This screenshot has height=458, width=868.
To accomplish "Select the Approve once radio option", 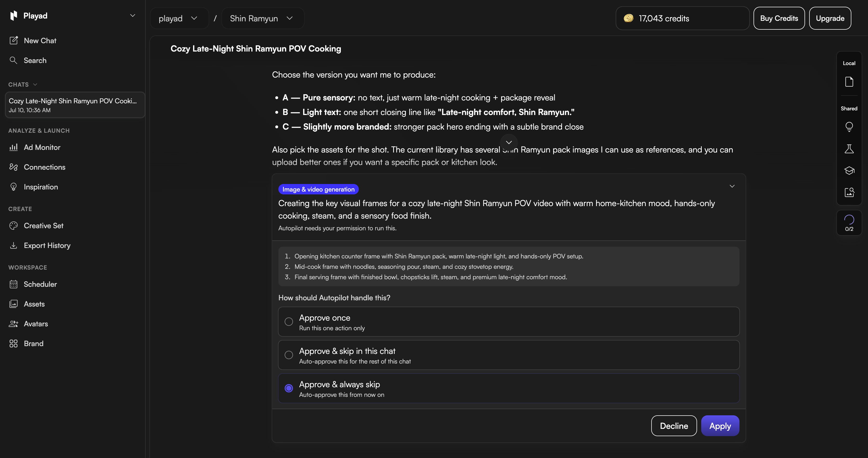I will click(508, 321).
